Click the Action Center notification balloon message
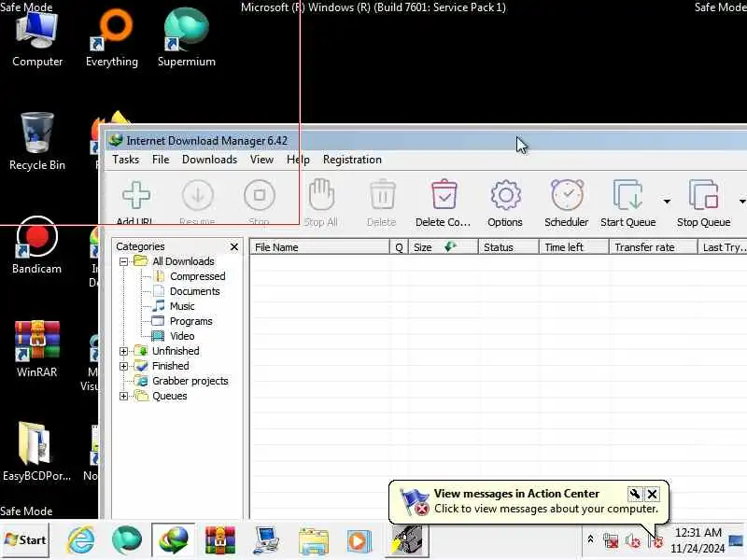 545,509
